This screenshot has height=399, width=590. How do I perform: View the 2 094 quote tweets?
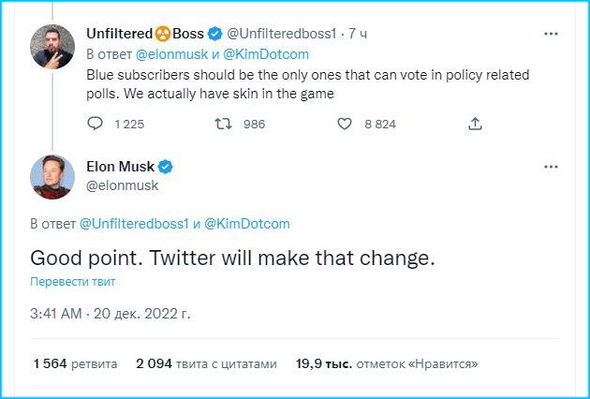click(x=206, y=364)
